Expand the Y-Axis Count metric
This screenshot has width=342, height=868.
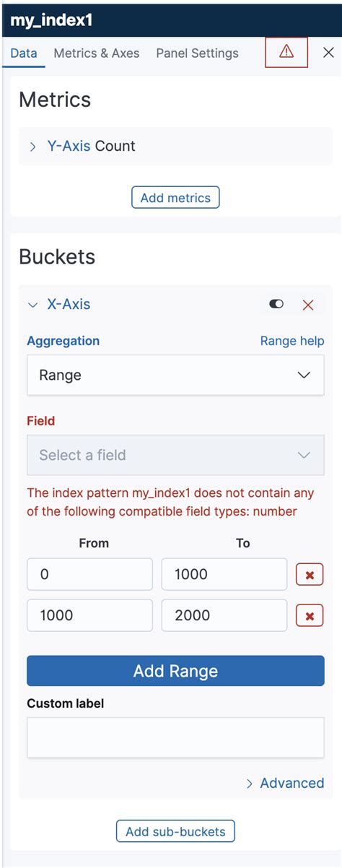pyautogui.click(x=33, y=147)
